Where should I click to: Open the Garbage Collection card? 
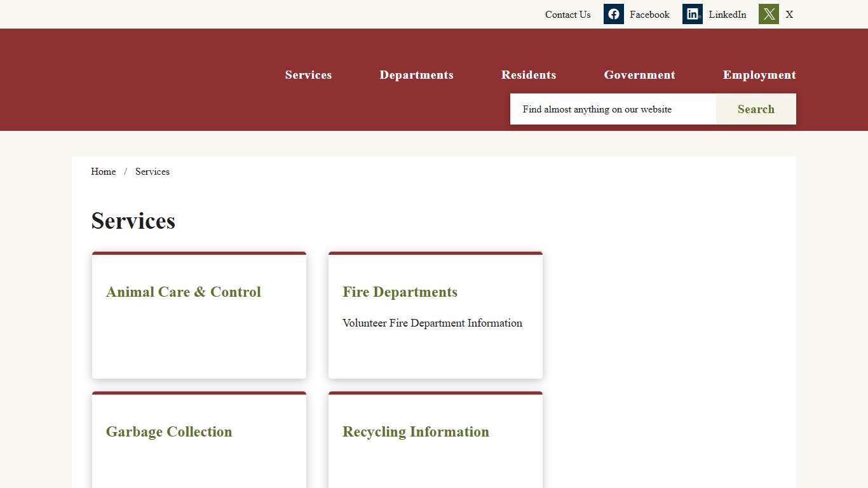(x=168, y=432)
